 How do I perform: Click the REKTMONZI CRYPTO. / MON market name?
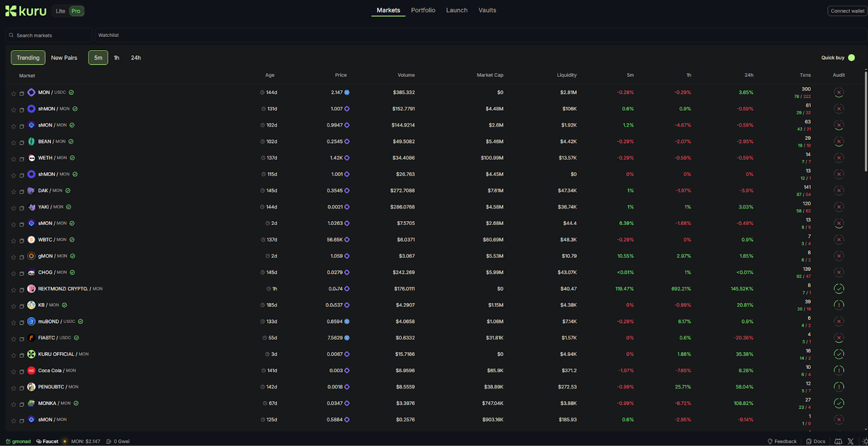70,289
